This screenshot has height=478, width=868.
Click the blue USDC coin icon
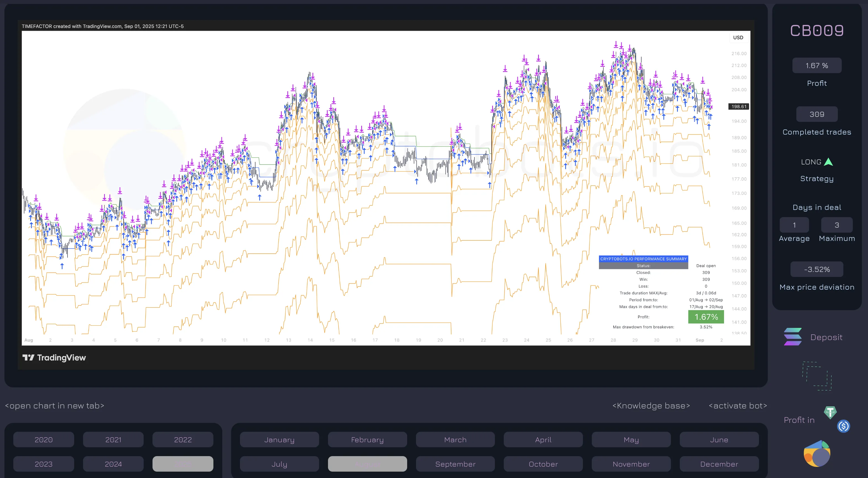[x=843, y=426]
